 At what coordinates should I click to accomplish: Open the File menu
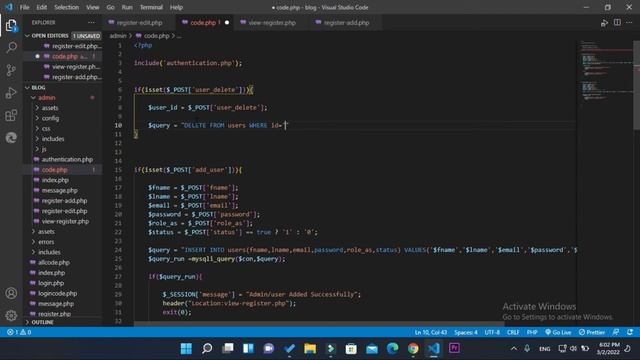(24, 7)
